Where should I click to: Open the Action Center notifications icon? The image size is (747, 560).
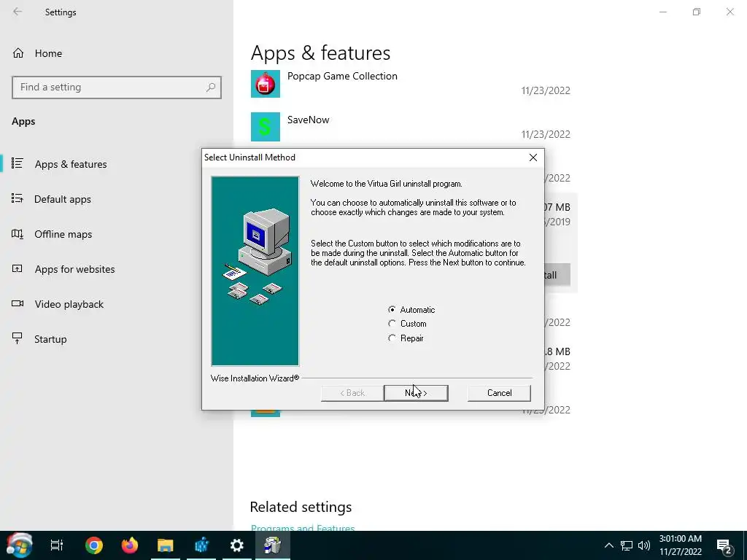(x=724, y=546)
